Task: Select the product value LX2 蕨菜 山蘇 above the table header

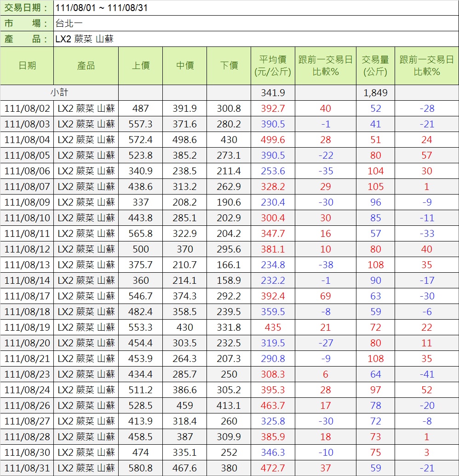Action: click(x=84, y=39)
